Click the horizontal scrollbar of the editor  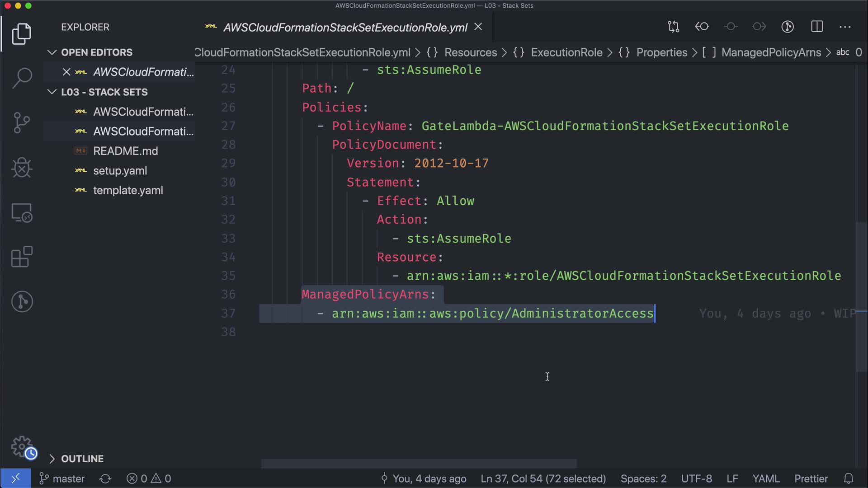[x=419, y=464]
